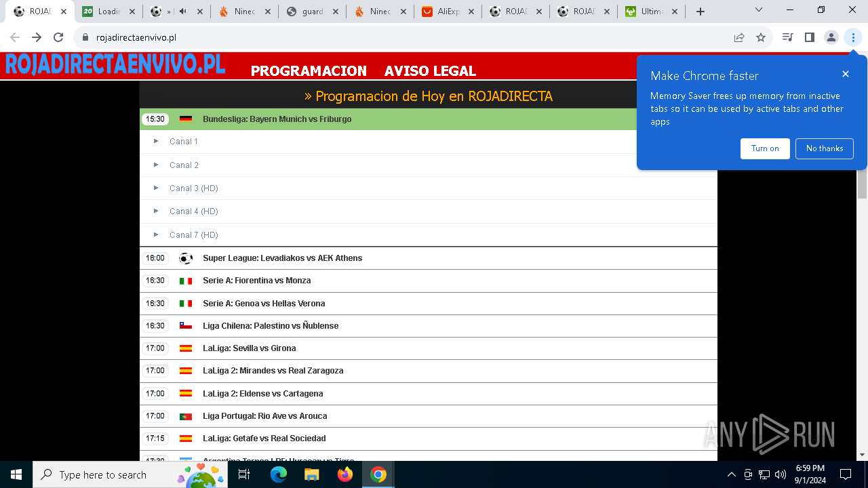Open the Chrome profile avatar
This screenshot has width=868, height=488.
click(x=831, y=37)
